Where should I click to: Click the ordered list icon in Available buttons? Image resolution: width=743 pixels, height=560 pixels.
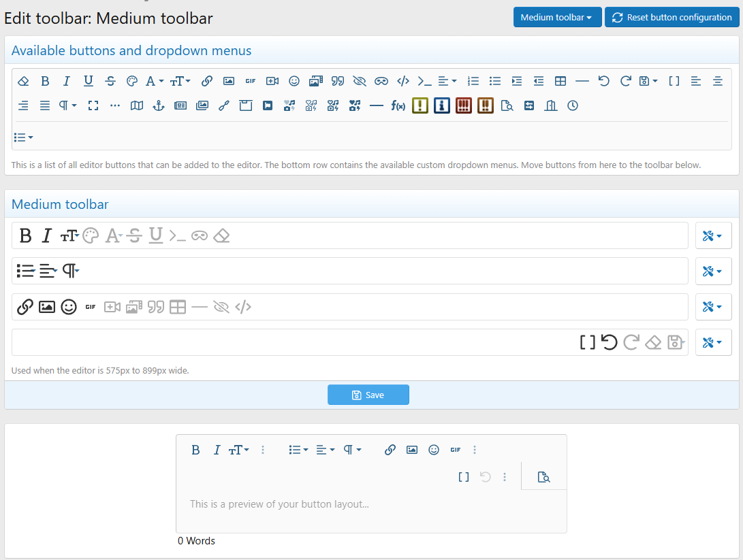[x=473, y=81]
